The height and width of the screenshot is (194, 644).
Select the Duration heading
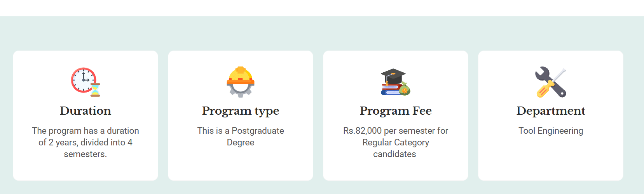pyautogui.click(x=86, y=111)
